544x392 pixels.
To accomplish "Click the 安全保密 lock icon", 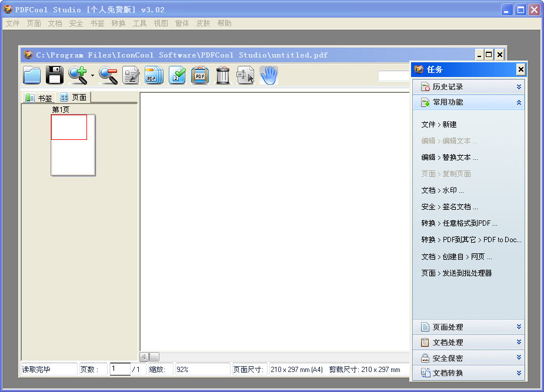I will point(425,358).
